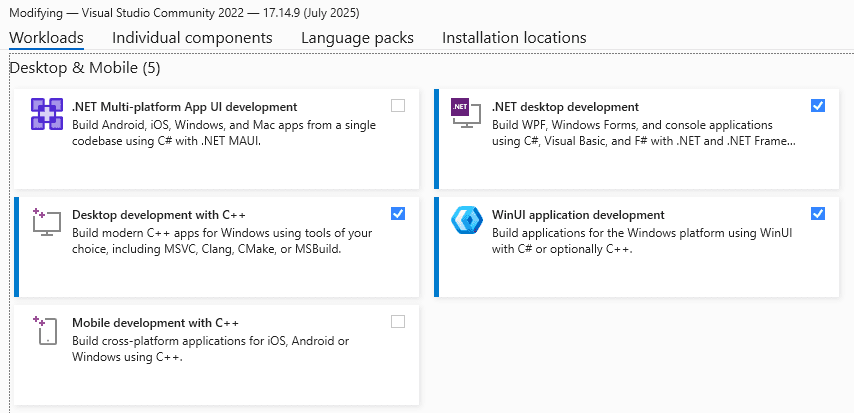Select the Workloads tab
The width and height of the screenshot is (854, 413).
coord(47,38)
